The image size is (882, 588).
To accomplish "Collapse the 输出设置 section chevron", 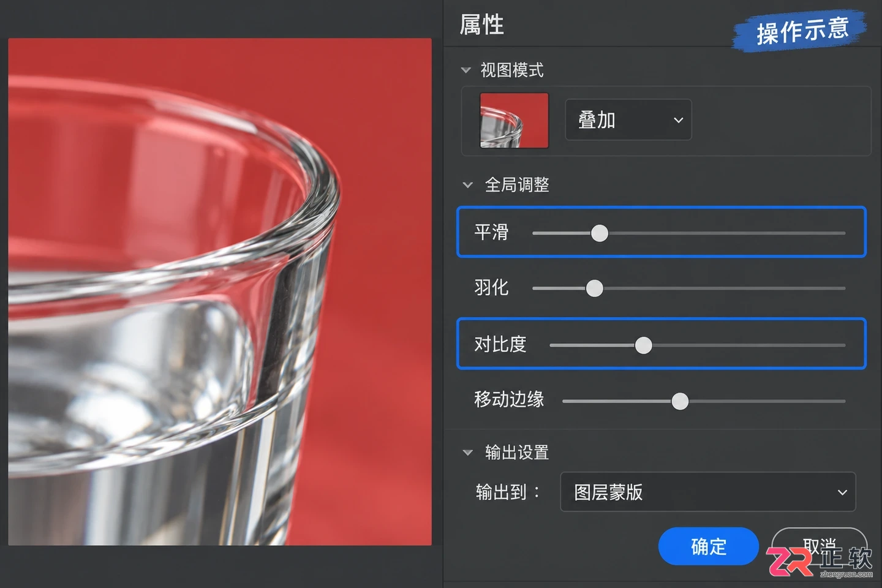I will [x=468, y=453].
